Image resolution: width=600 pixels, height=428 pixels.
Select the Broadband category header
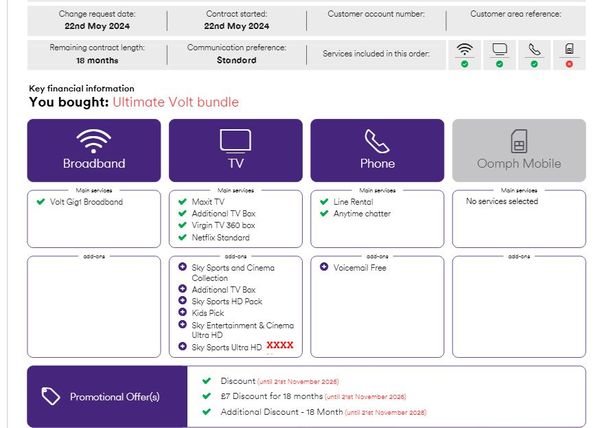[93, 163]
